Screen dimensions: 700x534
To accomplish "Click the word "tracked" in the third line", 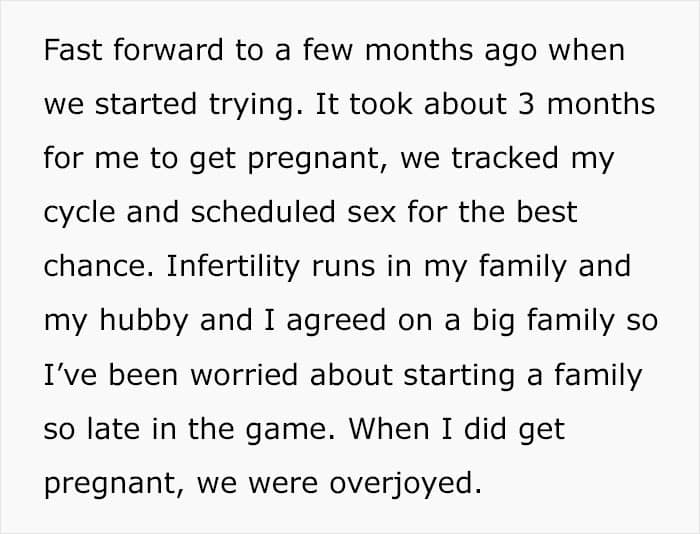I will (x=505, y=158).
